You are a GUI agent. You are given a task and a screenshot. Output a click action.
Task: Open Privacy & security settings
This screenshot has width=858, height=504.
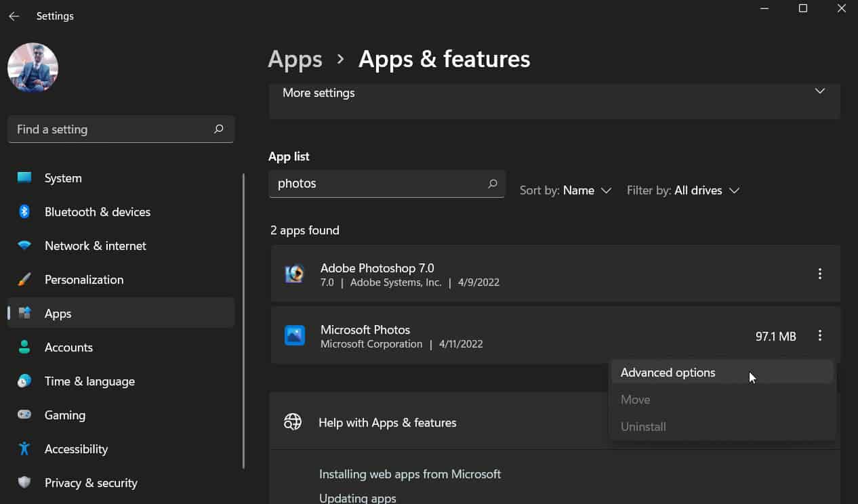(91, 483)
